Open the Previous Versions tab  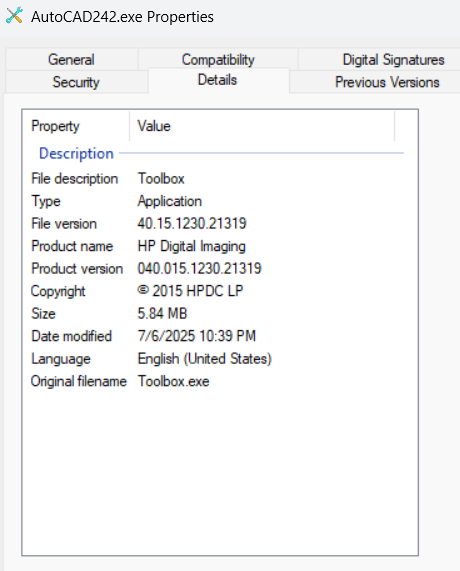387,82
